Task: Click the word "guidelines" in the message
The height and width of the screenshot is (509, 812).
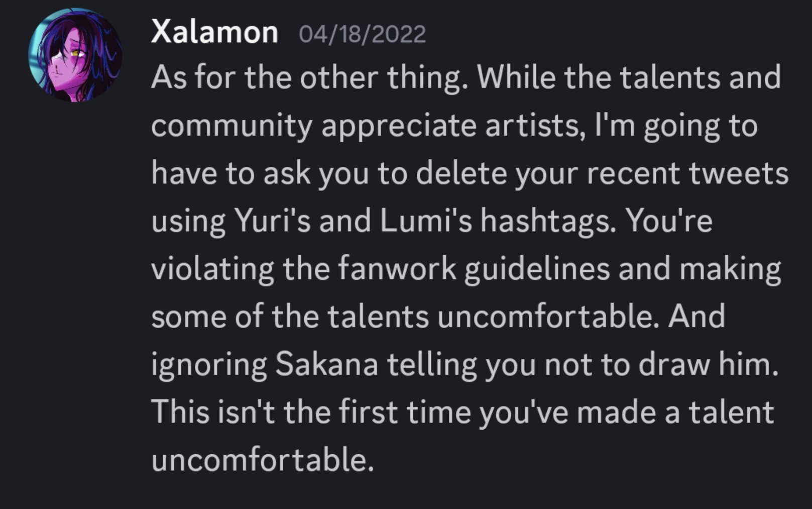Action: coord(536,268)
